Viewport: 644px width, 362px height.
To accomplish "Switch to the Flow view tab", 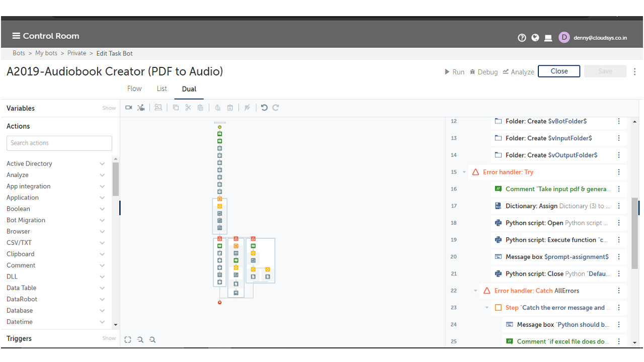I will (x=134, y=88).
